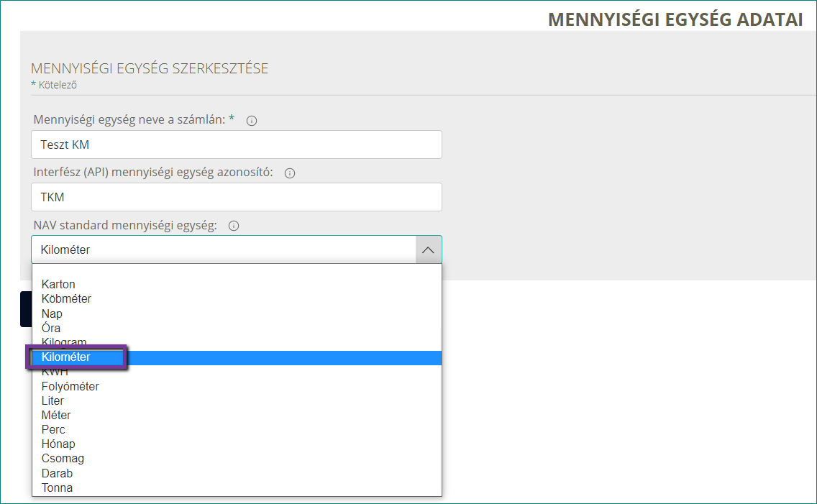Pick Darab from the unit list

point(237,473)
